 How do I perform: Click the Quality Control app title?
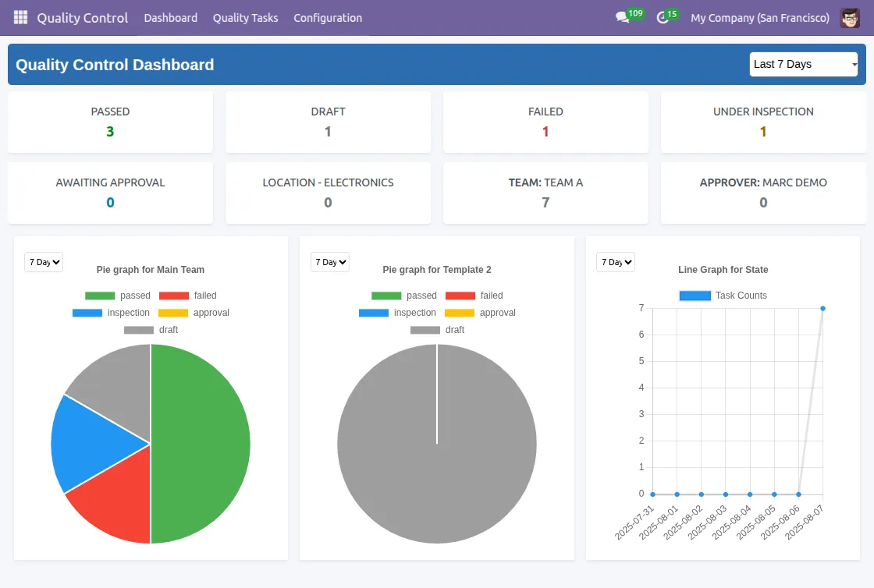82,17
